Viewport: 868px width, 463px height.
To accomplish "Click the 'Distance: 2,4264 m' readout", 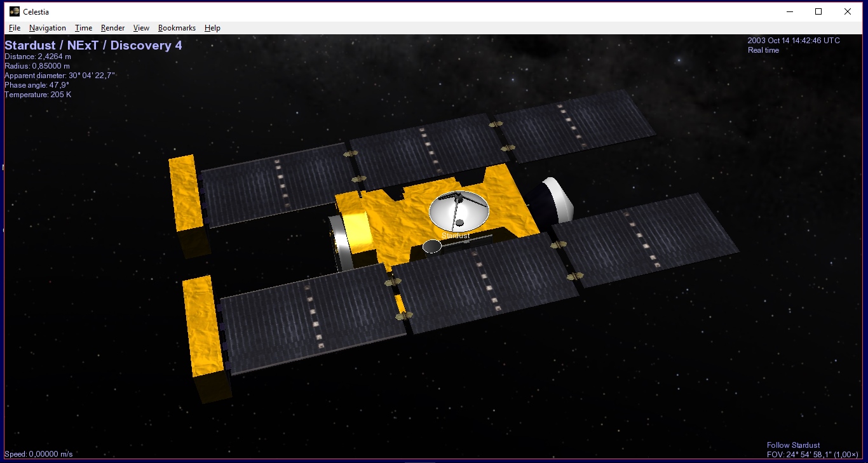I will (x=37, y=57).
